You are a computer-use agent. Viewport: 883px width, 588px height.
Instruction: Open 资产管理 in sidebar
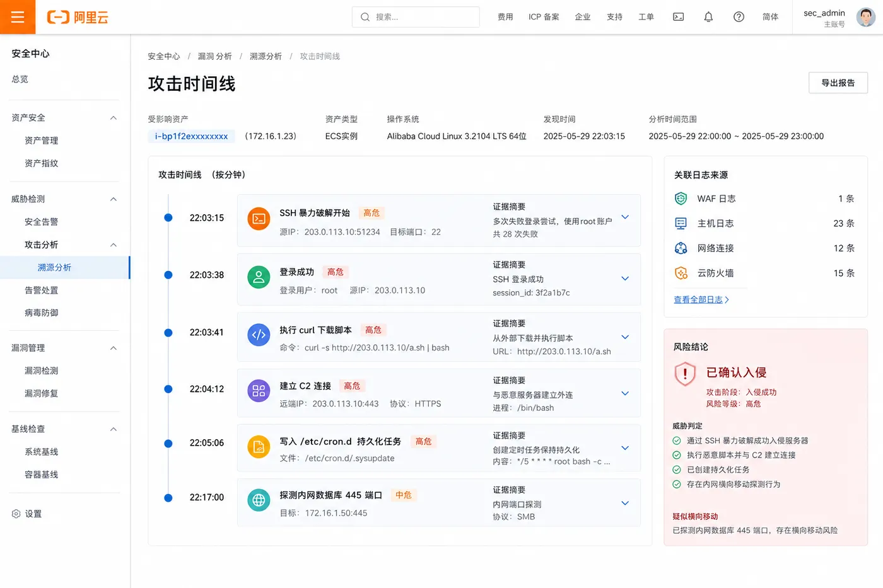click(x=42, y=141)
